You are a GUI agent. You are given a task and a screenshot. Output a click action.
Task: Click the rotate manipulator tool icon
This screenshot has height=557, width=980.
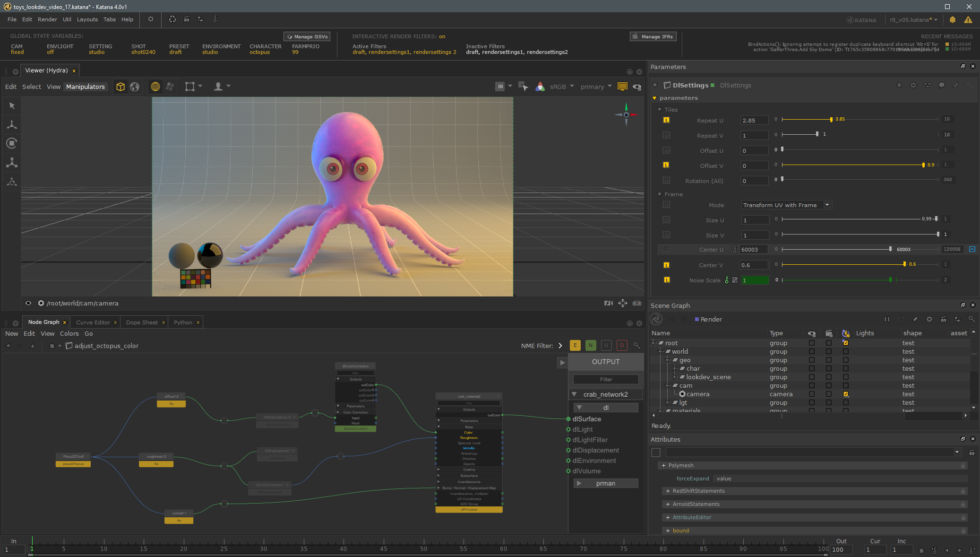[12, 143]
